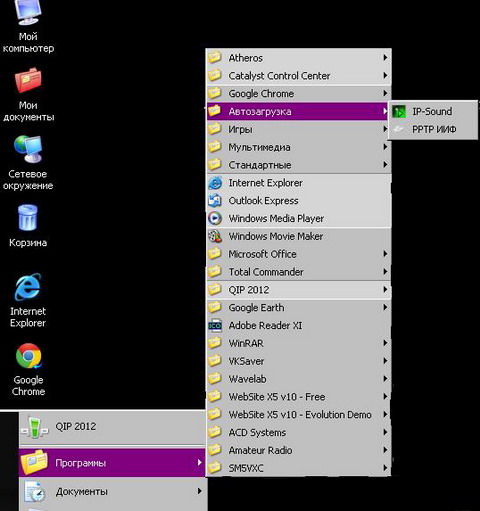The width and height of the screenshot is (480, 511).
Task: Expand the Игры submenu arrow
Action: [385, 129]
